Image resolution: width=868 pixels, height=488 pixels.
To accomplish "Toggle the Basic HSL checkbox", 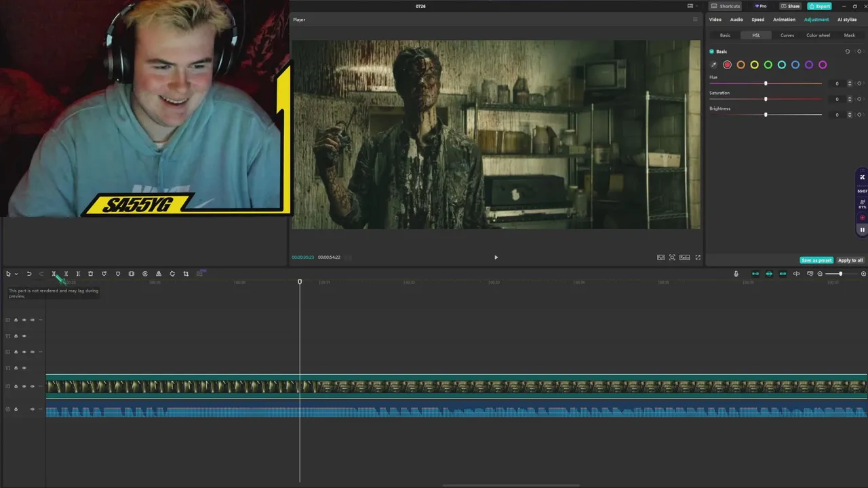I will [711, 52].
